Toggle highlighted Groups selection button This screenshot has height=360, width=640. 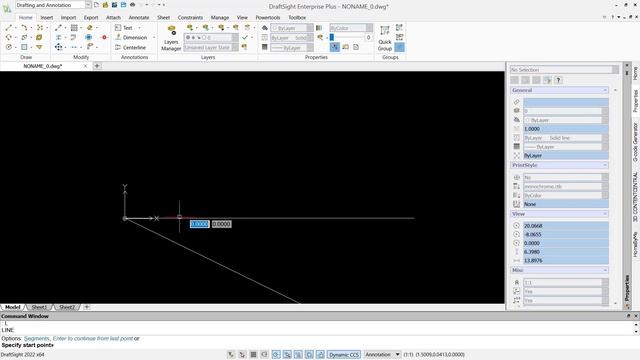(x=400, y=47)
